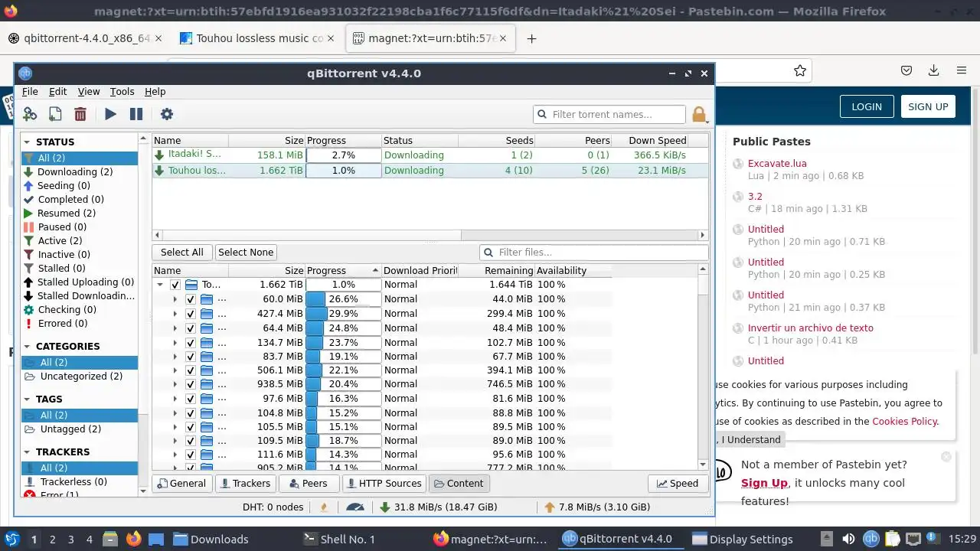Collapse the TAGS section in the sidebar
The width and height of the screenshot is (980, 551).
[27, 399]
